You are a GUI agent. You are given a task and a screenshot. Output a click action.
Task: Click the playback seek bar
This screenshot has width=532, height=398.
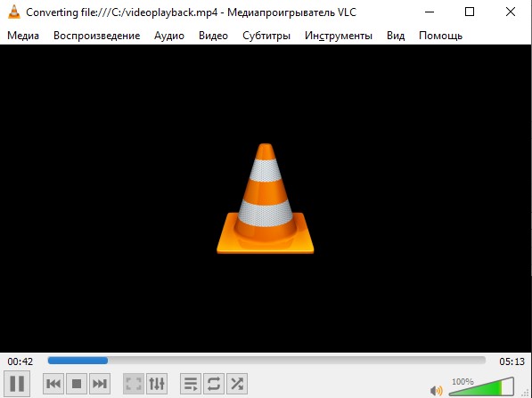[x=266, y=361]
